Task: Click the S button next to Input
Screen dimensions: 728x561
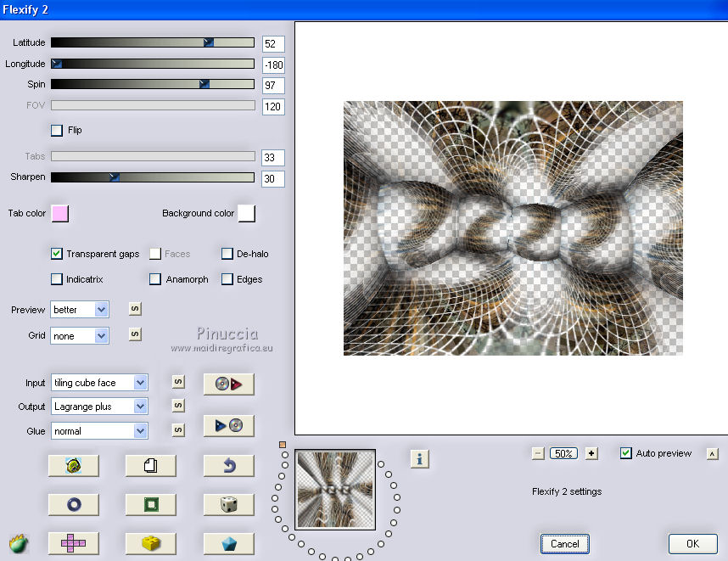Action: click(178, 382)
